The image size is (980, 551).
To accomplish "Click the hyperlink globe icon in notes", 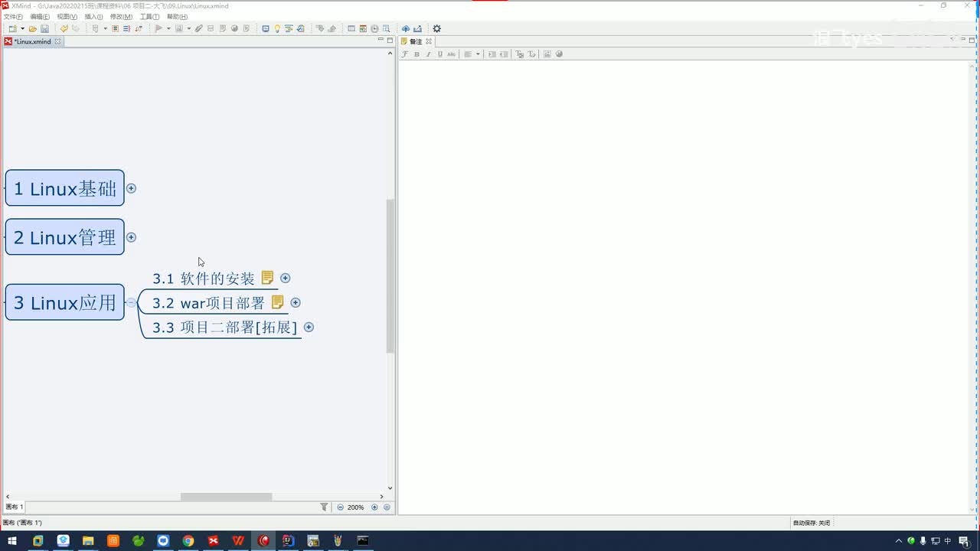I will click(559, 54).
